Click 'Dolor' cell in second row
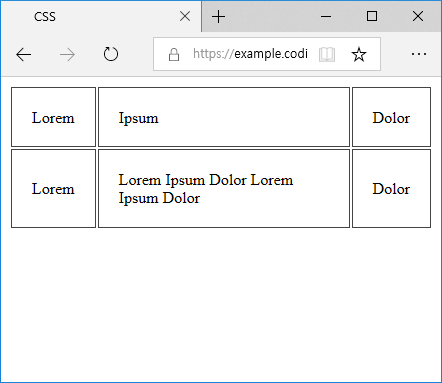The image size is (442, 383). (x=391, y=188)
